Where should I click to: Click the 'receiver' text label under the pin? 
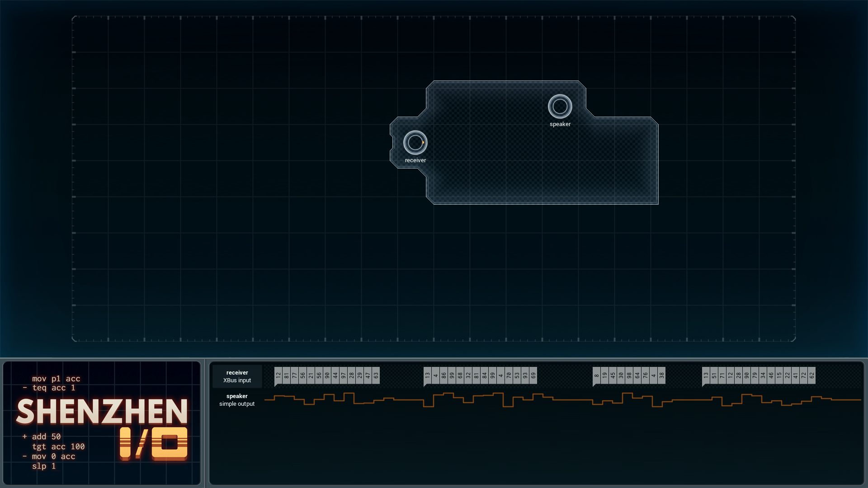pos(415,160)
